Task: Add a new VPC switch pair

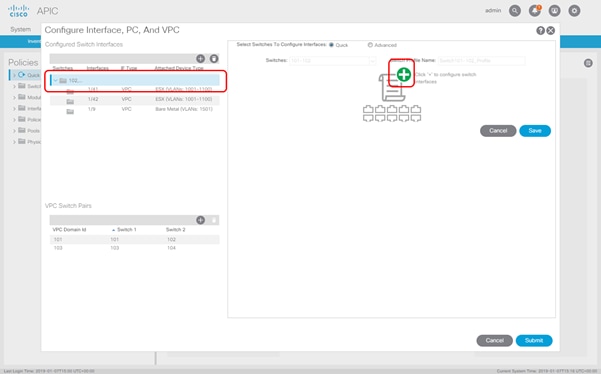Action: tap(200, 220)
